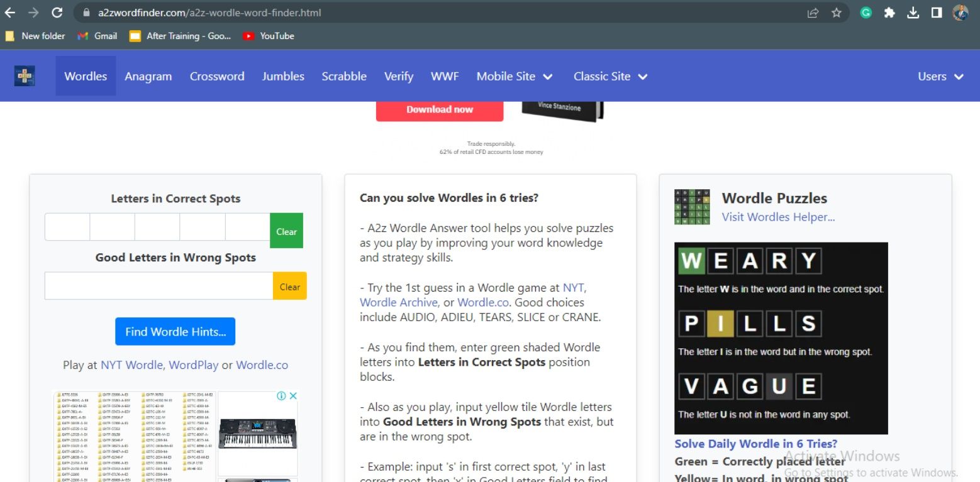Image resolution: width=980 pixels, height=482 pixels.
Task: Open the Grammarly extension icon
Action: (x=866, y=13)
